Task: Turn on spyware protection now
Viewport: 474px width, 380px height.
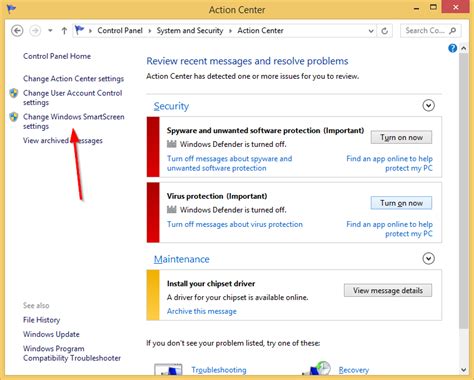Action: coord(401,137)
